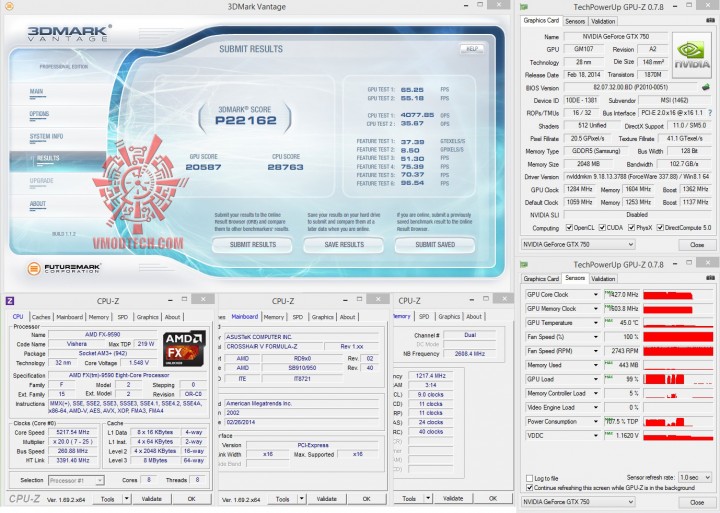Click the Help button in 3DMark Vantage
This screenshot has width=720, height=513.
coord(472,49)
